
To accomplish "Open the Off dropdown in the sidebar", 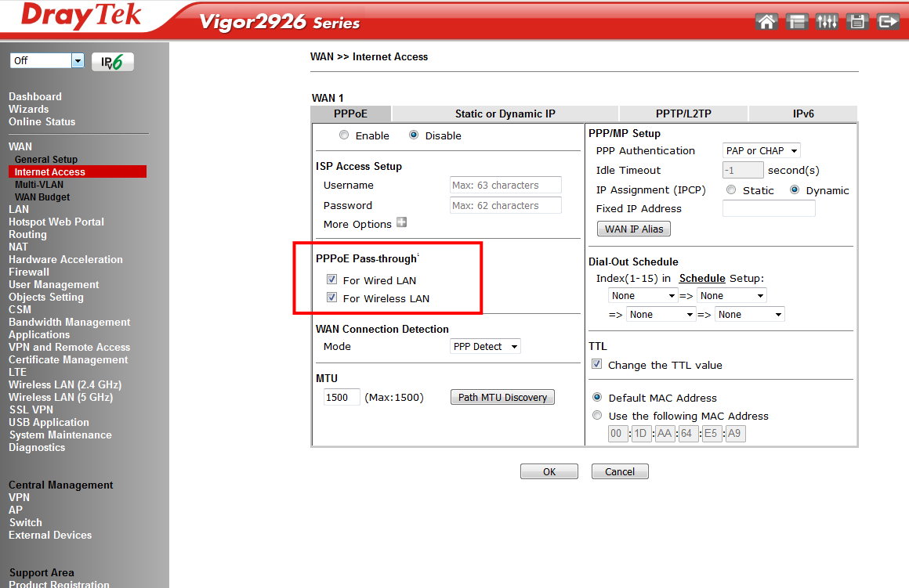I will click(x=47, y=60).
